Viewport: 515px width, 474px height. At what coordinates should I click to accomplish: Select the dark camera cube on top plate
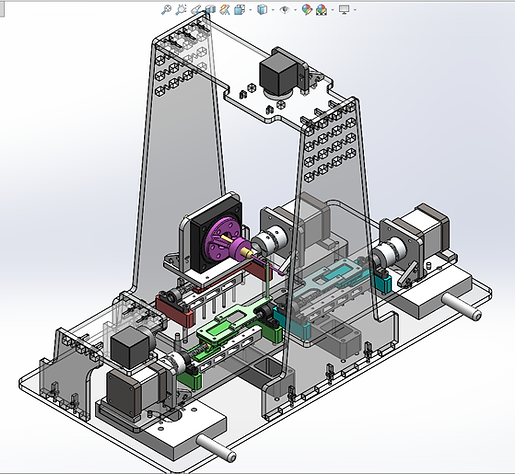click(278, 73)
